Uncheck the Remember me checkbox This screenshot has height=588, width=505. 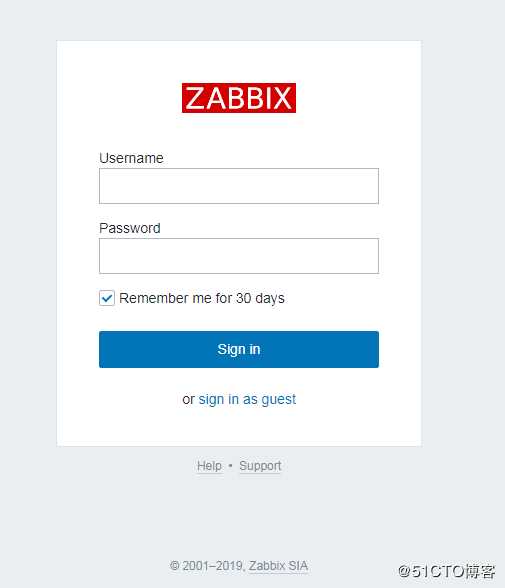tap(107, 298)
